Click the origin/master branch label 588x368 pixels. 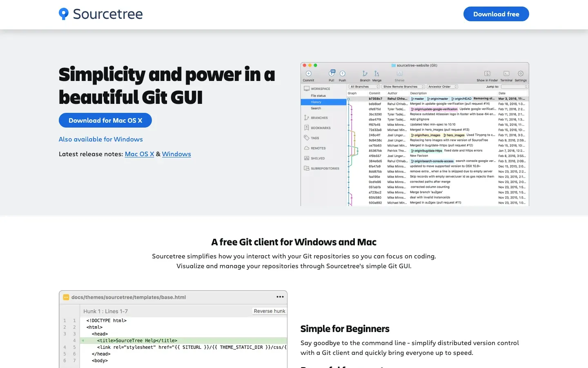(438, 99)
